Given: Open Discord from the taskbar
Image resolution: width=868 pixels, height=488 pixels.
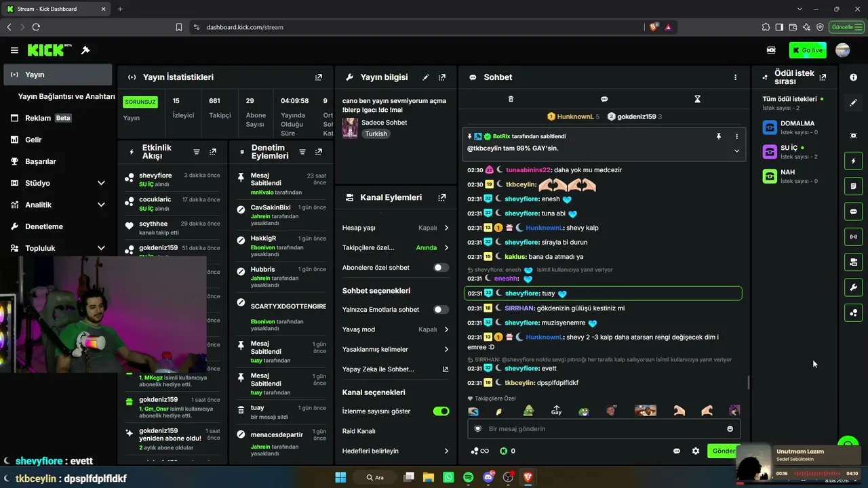Looking at the screenshot, I should 488,478.
